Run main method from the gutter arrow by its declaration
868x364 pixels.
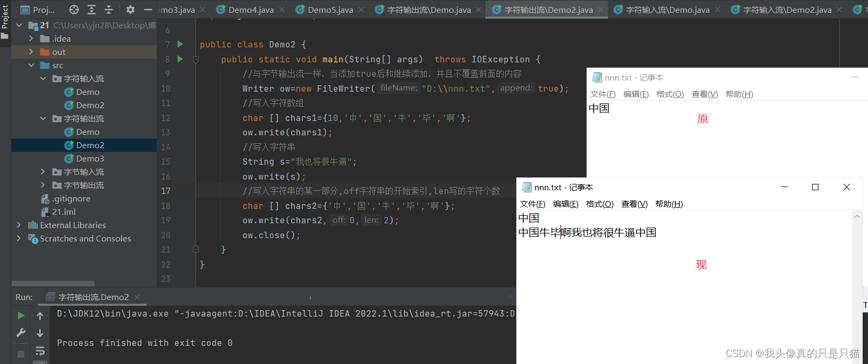180,59
